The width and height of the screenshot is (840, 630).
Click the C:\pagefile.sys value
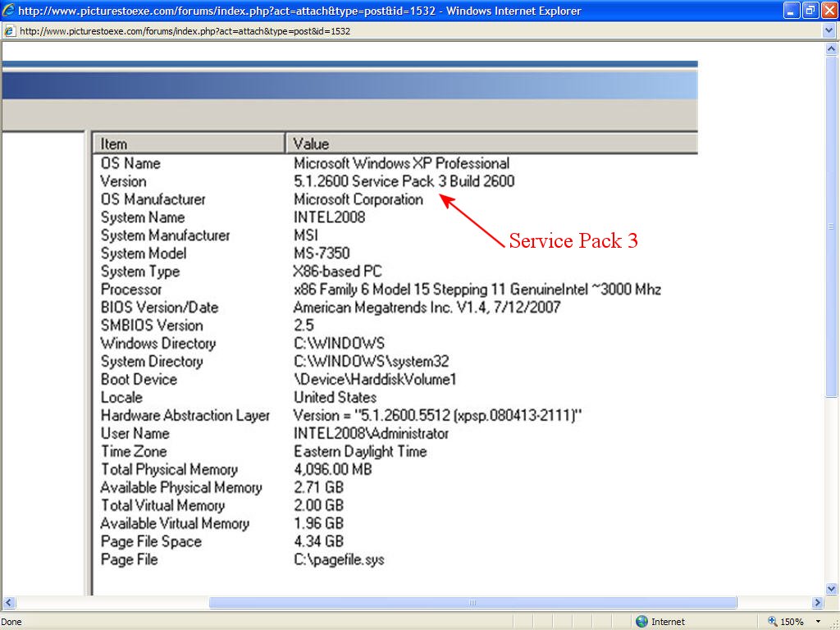(339, 559)
